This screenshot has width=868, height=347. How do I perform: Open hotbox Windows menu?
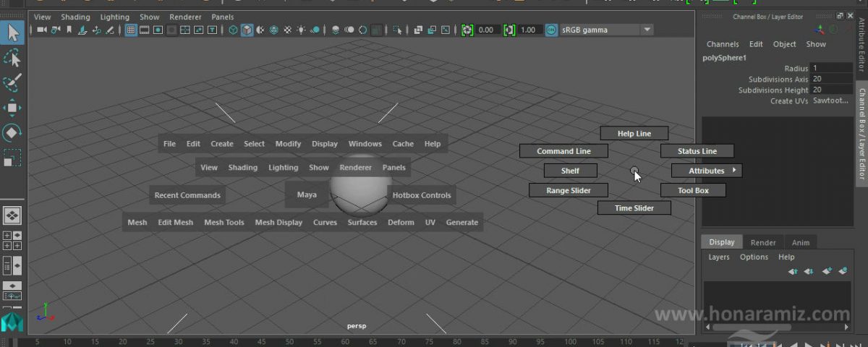[x=365, y=144]
